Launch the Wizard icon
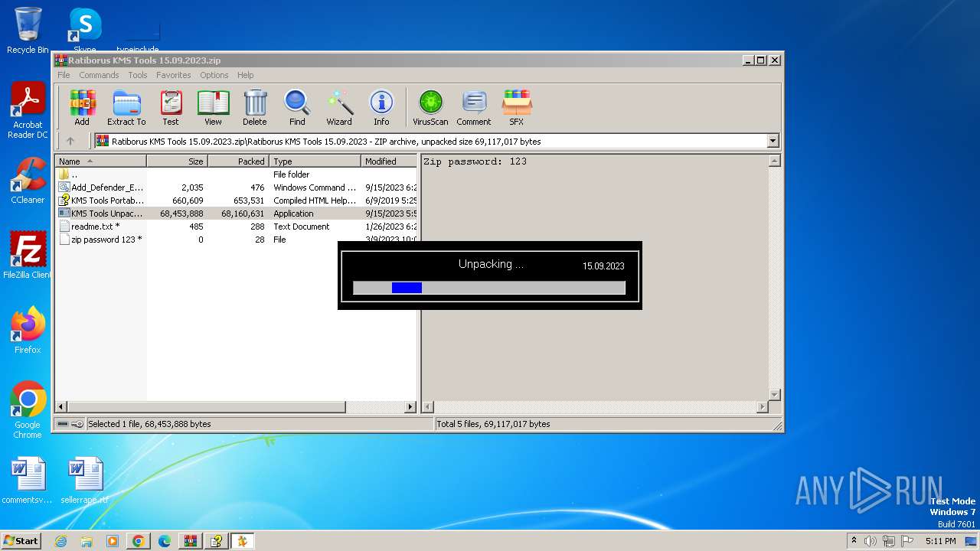The height and width of the screenshot is (551, 980). (339, 107)
